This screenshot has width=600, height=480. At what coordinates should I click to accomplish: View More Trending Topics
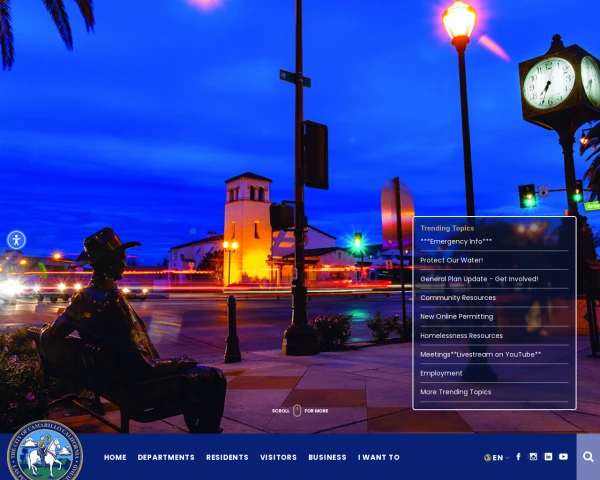pos(455,392)
